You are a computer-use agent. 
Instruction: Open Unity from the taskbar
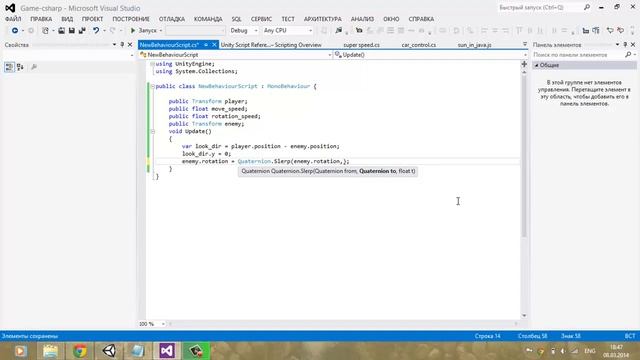[109, 351]
